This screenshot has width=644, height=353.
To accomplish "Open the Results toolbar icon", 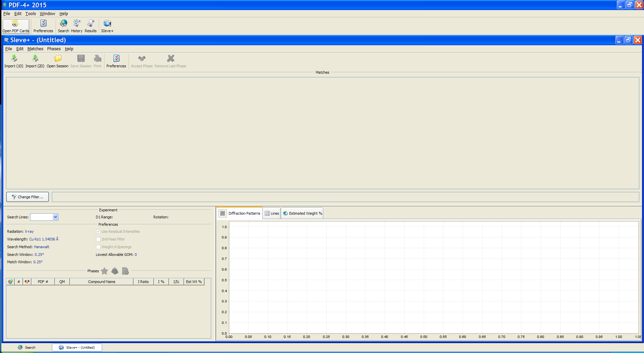I will (90, 26).
